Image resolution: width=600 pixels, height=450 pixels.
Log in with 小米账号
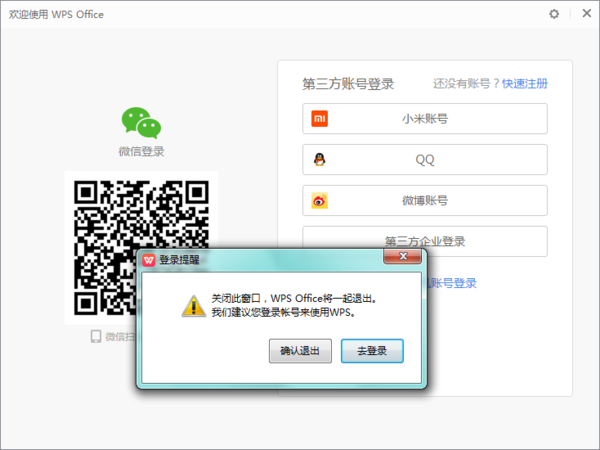point(425,119)
